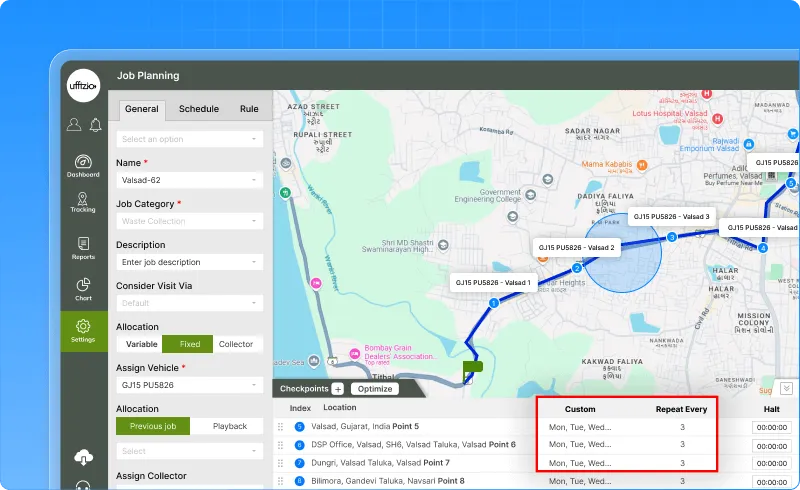800x490 pixels.
Task: Open the Assign Vehicle dropdown
Action: (189, 385)
